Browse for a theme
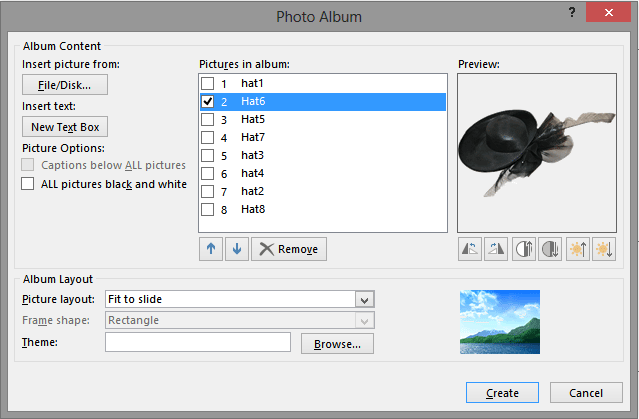 coord(337,344)
